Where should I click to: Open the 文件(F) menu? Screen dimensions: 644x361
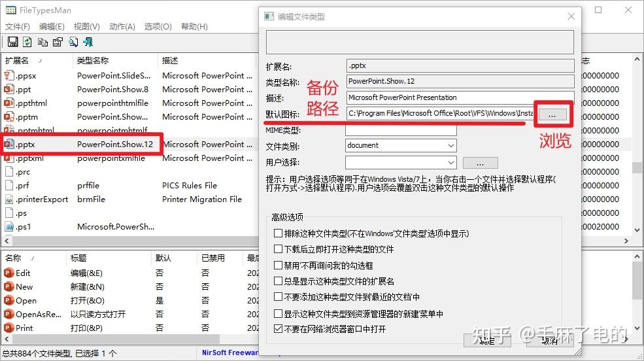tap(17, 27)
